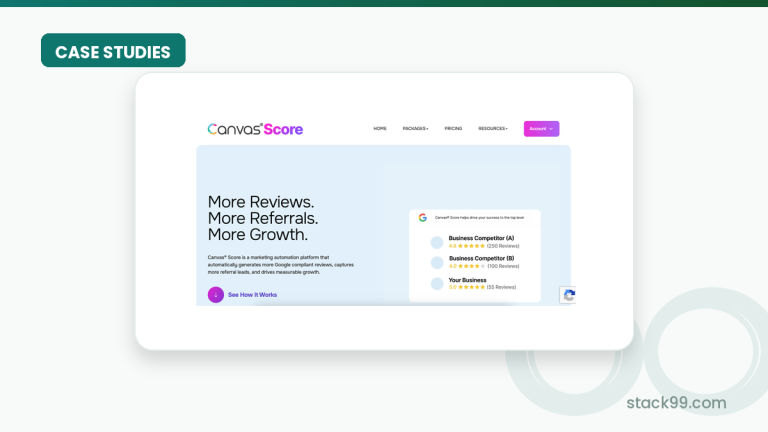Follow the See How It Works link
This screenshot has height=432, width=768.
click(x=252, y=295)
